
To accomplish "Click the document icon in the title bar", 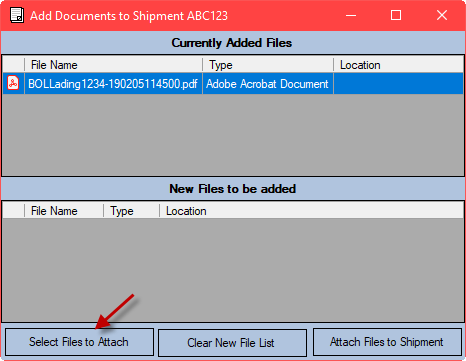I will tap(17, 15).
